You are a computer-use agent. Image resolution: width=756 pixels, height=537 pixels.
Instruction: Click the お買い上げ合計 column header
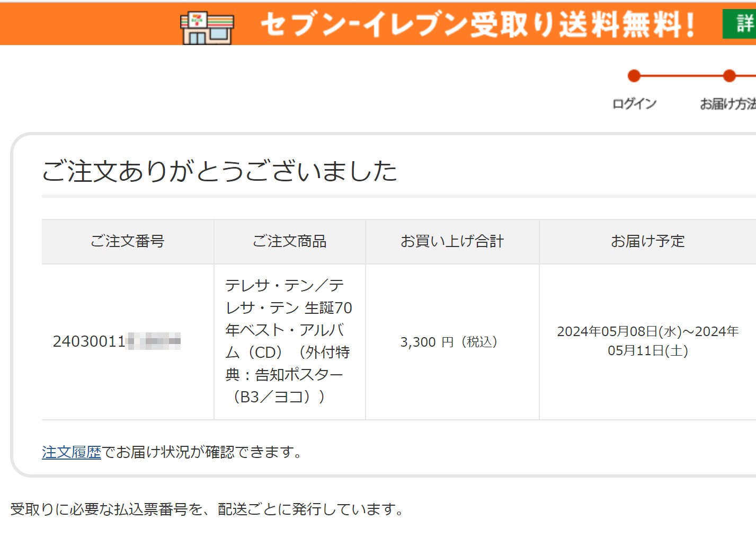pyautogui.click(x=452, y=241)
